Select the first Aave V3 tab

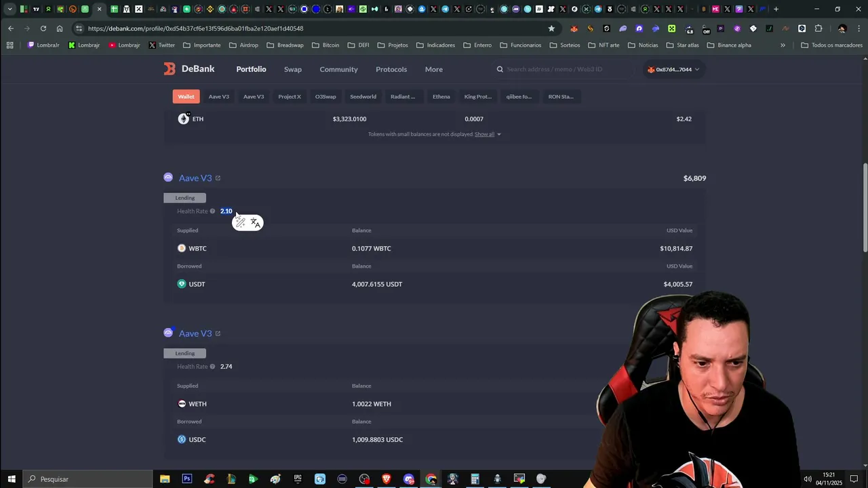[218, 96]
